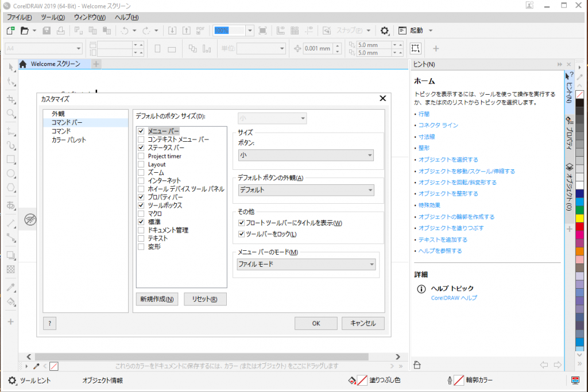Open デフォルト ボタンの外観 dropdown
The height and width of the screenshot is (392, 588).
[x=306, y=190]
